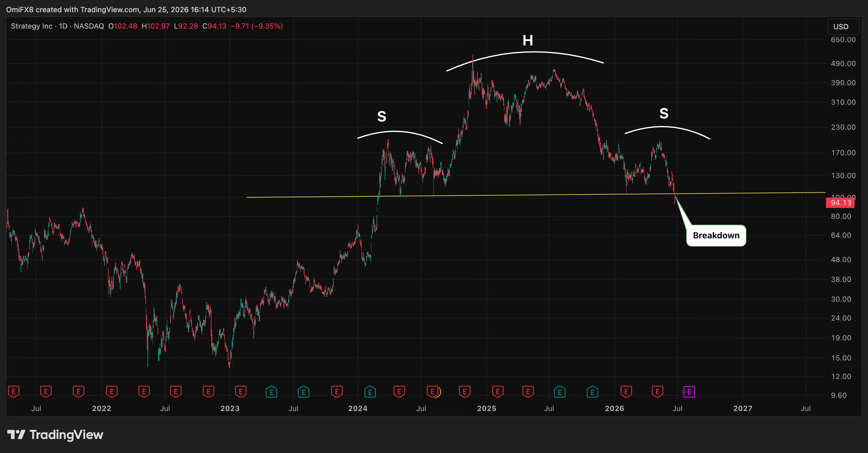This screenshot has width=868, height=453.
Task: Click the 2025 time axis label
Action: click(487, 409)
